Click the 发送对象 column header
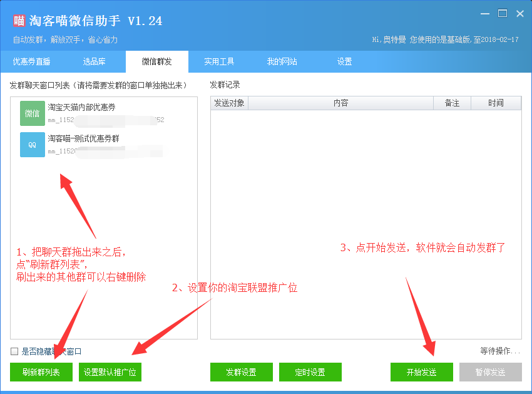This screenshot has width=532, height=394. [229, 103]
